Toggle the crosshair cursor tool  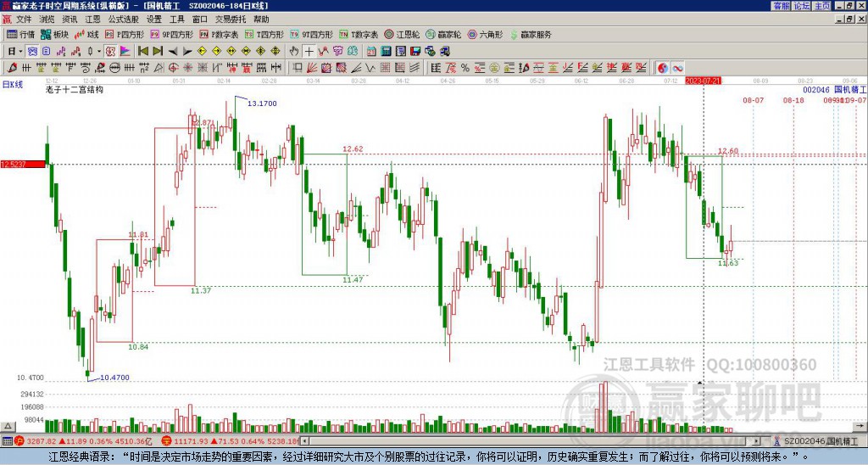point(309,51)
